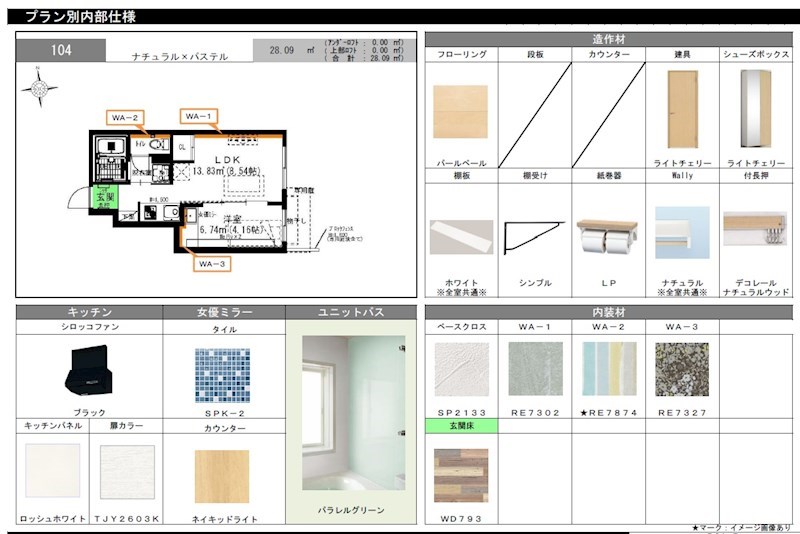Select the RE7874 striped wallpaper swatch

608,370
